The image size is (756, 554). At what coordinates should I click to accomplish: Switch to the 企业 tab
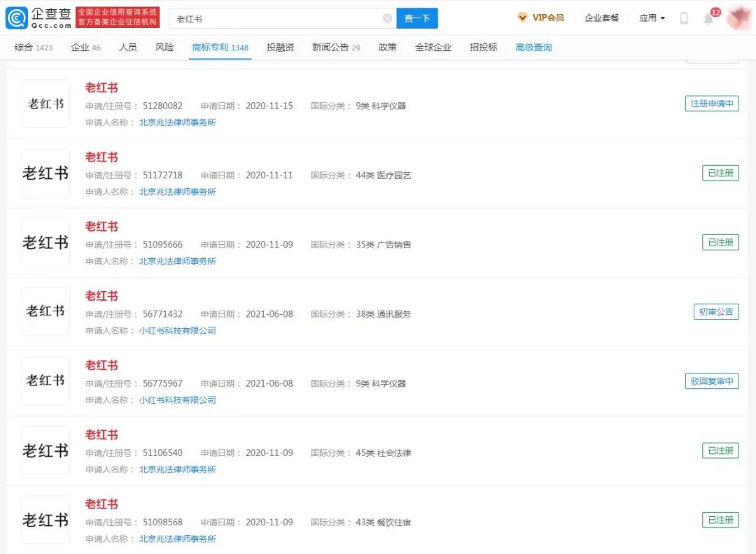79,48
